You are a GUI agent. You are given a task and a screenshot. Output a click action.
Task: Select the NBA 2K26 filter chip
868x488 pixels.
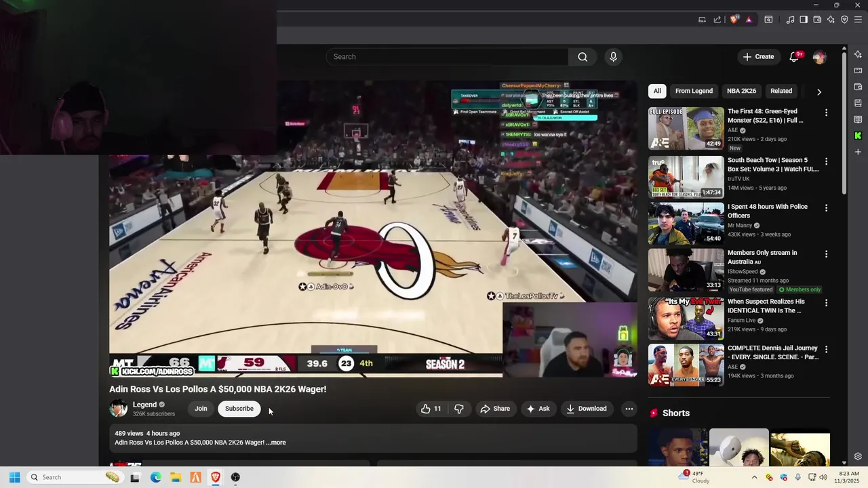tap(741, 91)
